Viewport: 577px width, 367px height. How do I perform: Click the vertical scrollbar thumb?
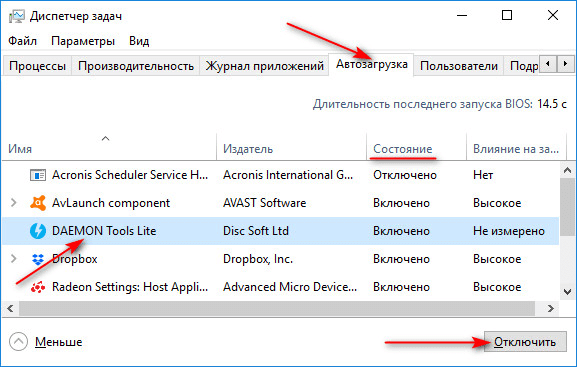point(567,207)
